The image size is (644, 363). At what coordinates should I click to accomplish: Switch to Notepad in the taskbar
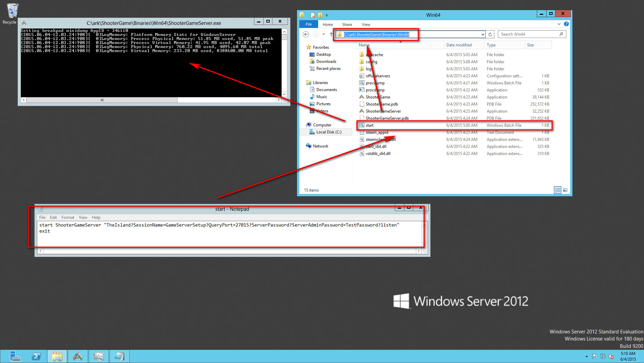(119, 356)
